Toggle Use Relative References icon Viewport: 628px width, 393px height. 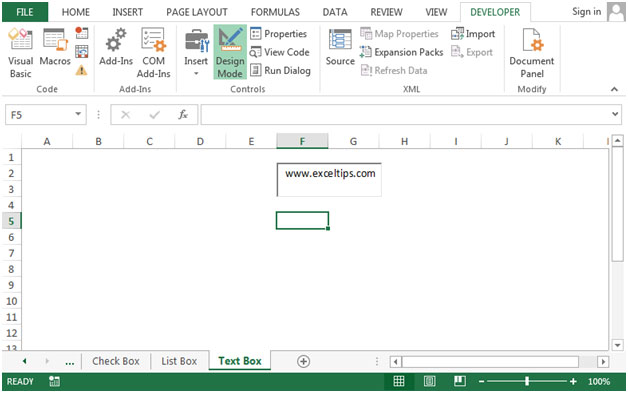(x=81, y=51)
